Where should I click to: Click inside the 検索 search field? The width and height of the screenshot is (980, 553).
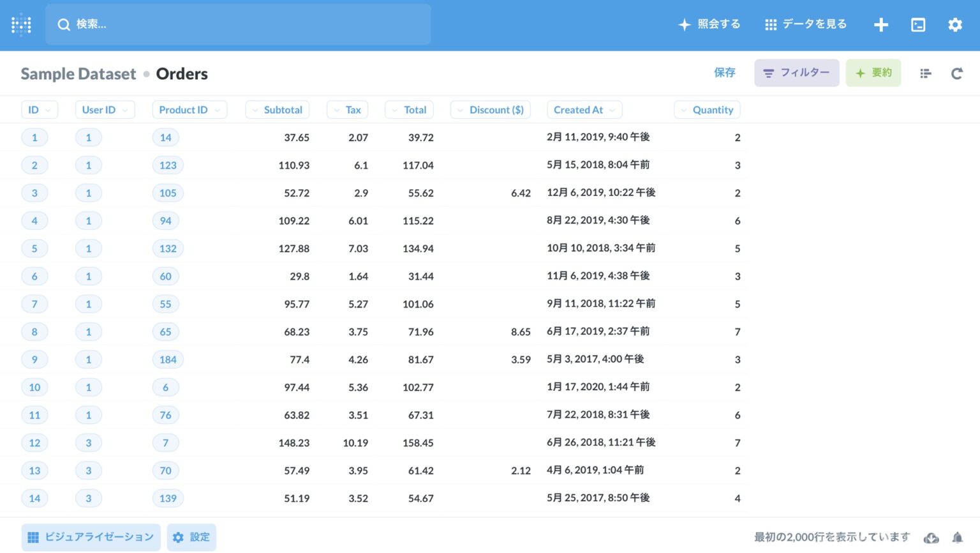point(238,24)
